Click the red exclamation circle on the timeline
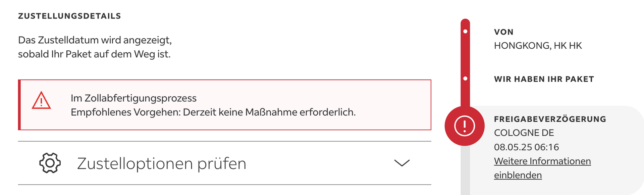Screen dimensions: 644x195 click(x=465, y=126)
